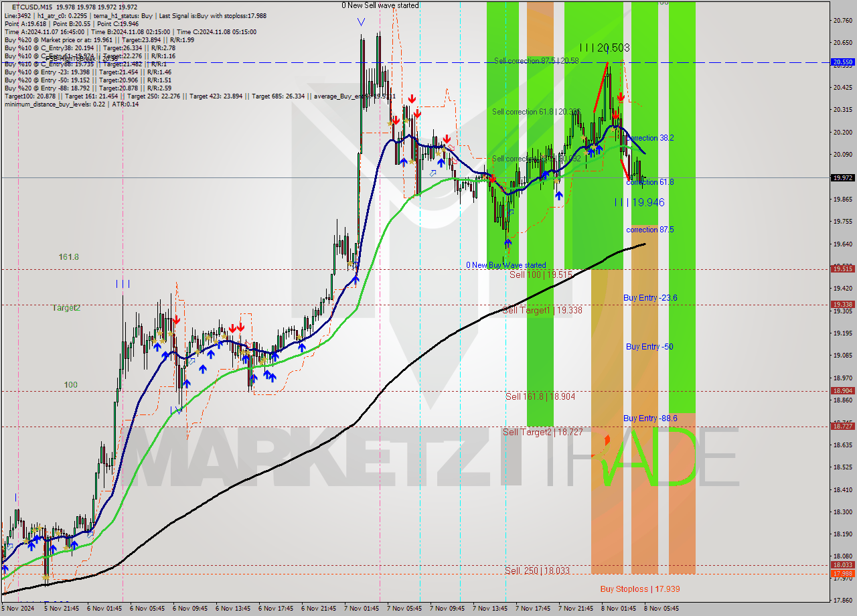857x616 pixels.
Task: Click the 'Buy Stoploss | 17.939' label
Action: [x=640, y=589]
